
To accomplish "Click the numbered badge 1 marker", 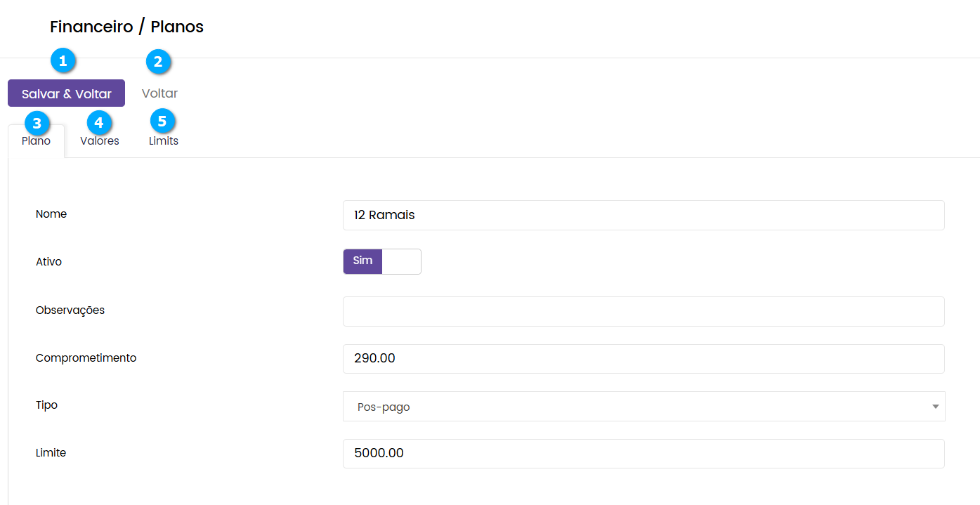I will click(x=63, y=61).
